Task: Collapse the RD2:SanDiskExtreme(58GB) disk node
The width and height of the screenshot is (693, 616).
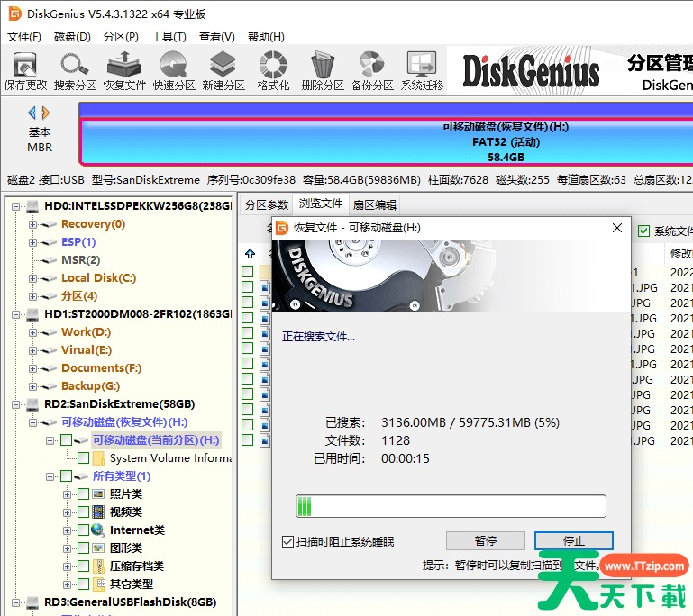Action: coord(16,404)
